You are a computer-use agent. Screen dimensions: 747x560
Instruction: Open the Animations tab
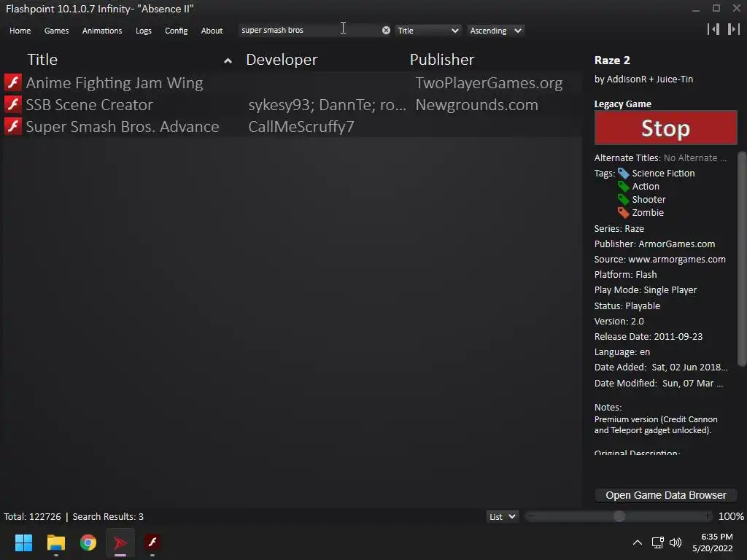click(x=102, y=31)
